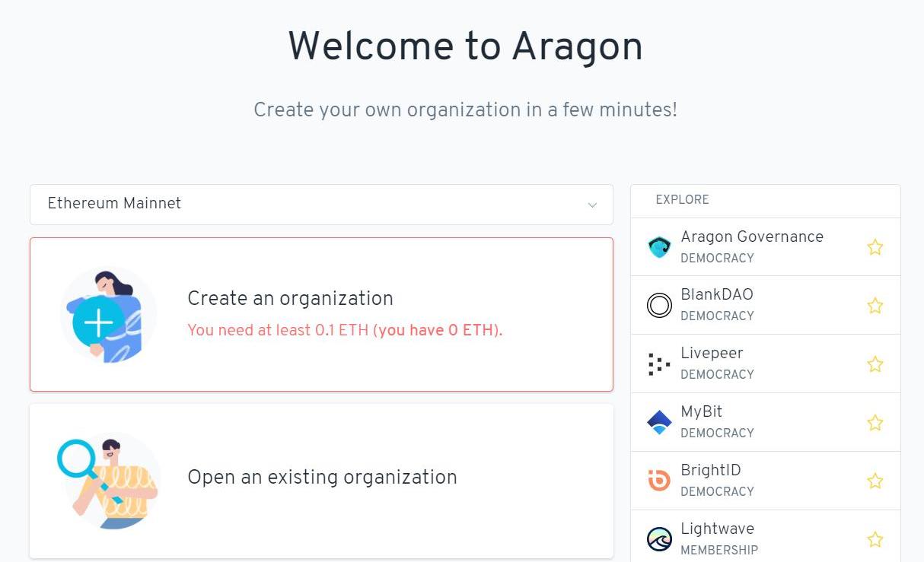This screenshot has height=562, width=924.
Task: Toggle favorite star for BlankDAO
Action: 875,306
